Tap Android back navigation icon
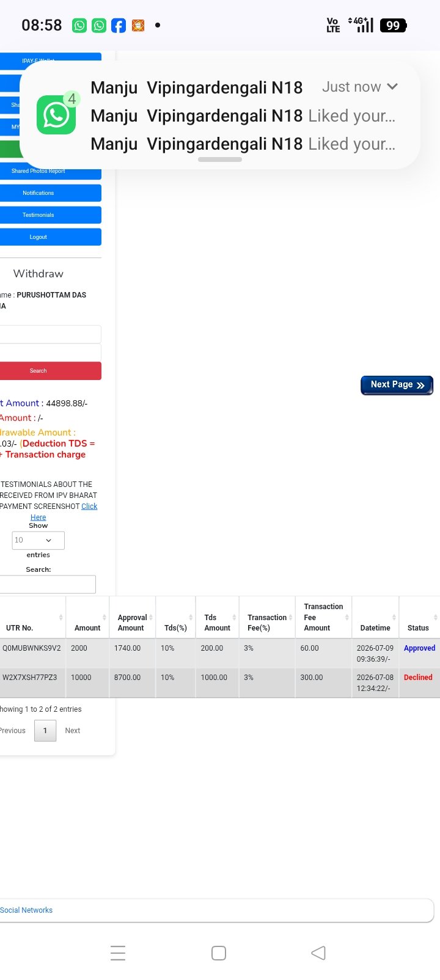The width and height of the screenshot is (440, 980). pyautogui.click(x=318, y=953)
